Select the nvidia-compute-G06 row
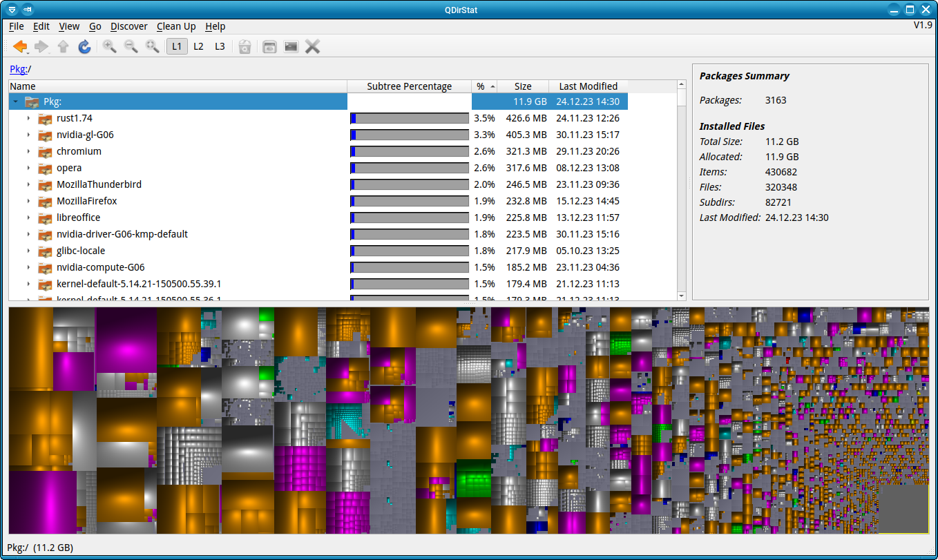 click(318, 267)
